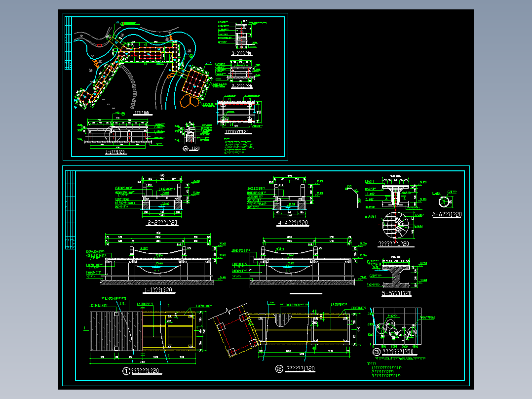Select the 5-5 section title label
Viewport: 532px width, 399px height.
click(397, 293)
